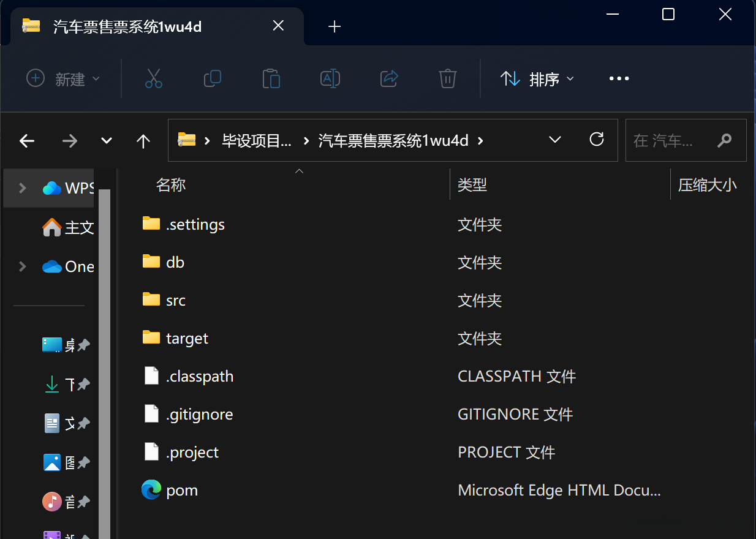Click the .settings folder name
This screenshot has width=756, height=539.
[x=195, y=224]
